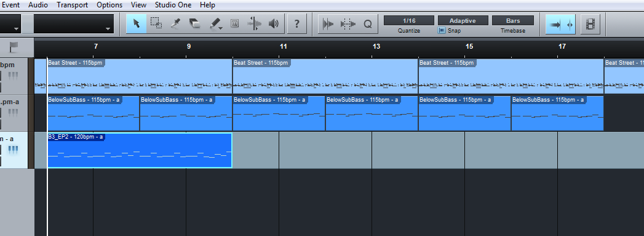Image resolution: width=644 pixels, height=236 pixels.
Task: Open the Adaptive snap mode dropdown
Action: click(463, 20)
